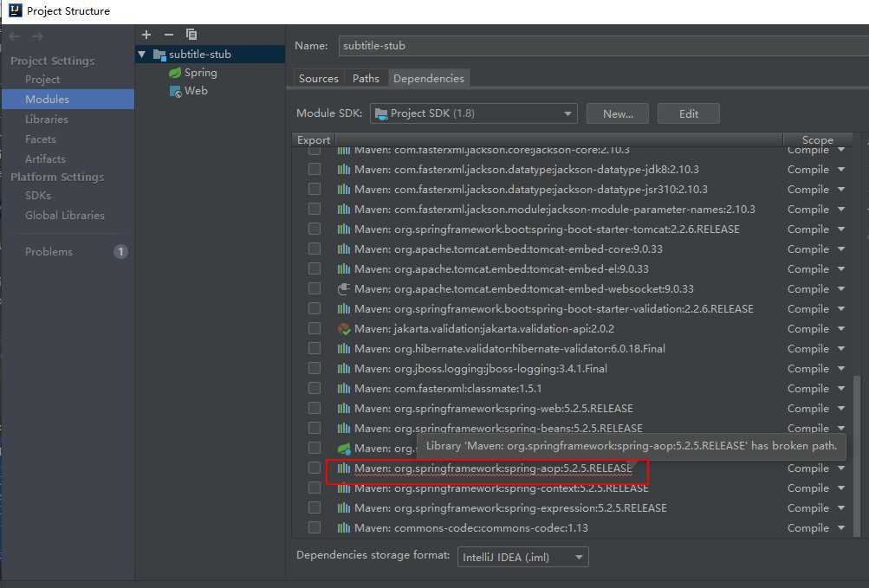Viewport: 869px width, 588px height.
Task: Click the library icon for jackson-datatype-jsr310
Action: coord(344,190)
